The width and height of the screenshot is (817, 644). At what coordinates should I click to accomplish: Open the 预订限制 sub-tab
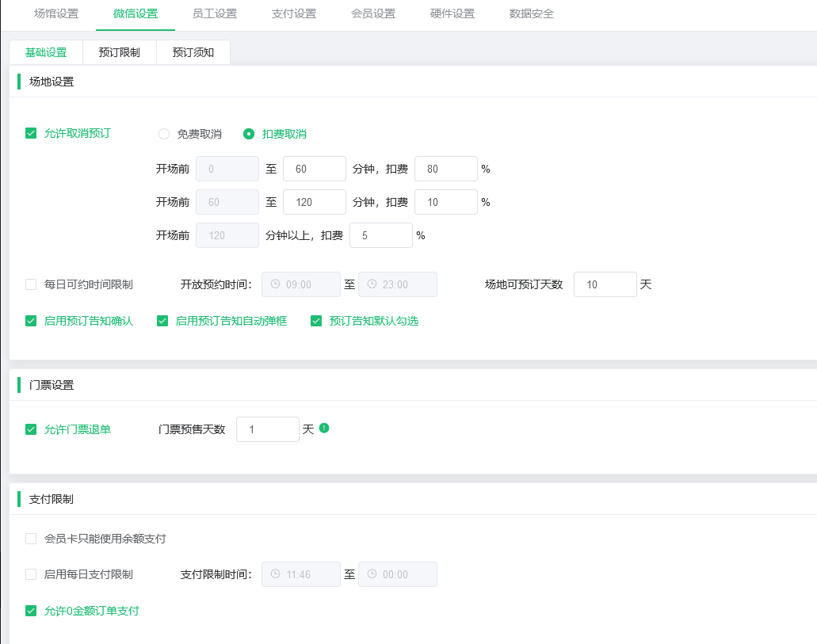[119, 52]
